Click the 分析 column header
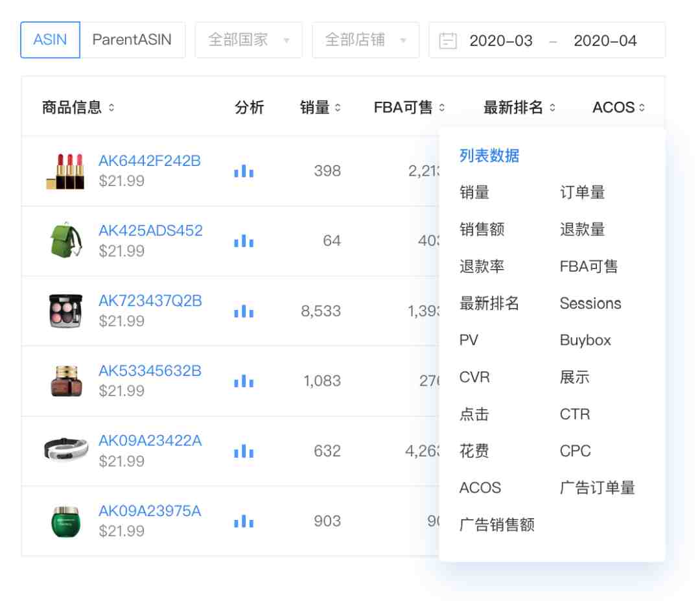700x601 pixels. [249, 108]
